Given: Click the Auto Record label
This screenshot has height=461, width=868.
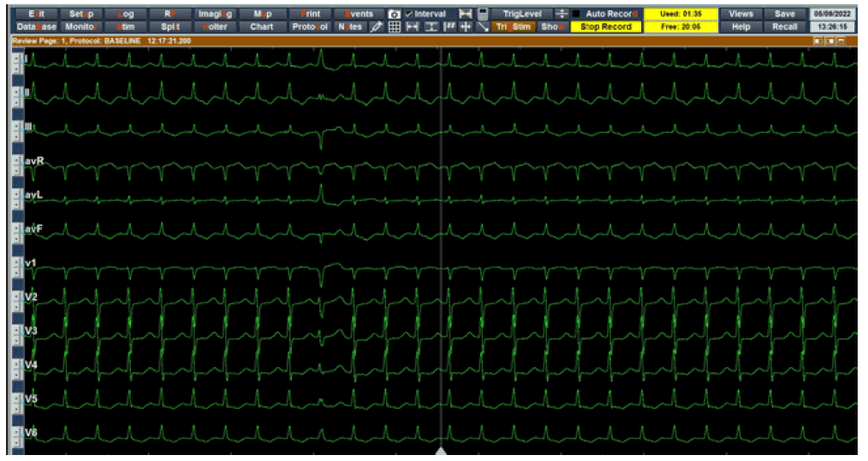Looking at the screenshot, I should (611, 14).
